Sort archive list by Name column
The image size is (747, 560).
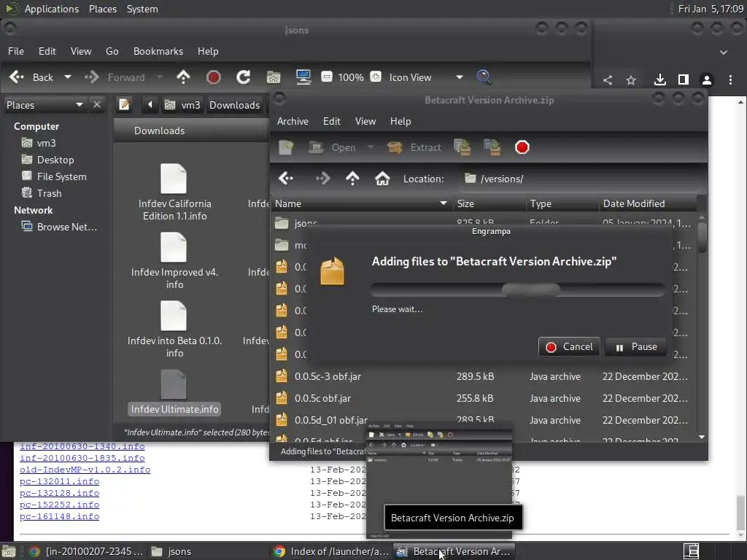pos(362,203)
